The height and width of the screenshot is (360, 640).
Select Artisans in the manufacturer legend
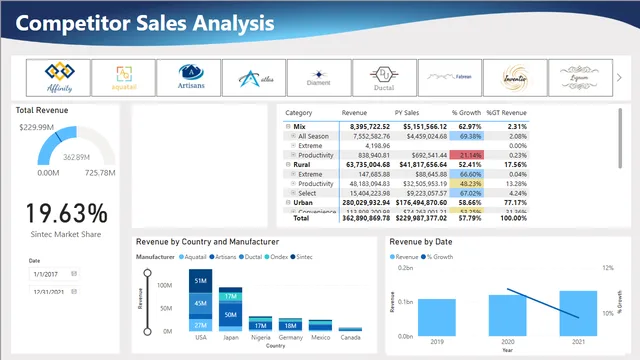pyautogui.click(x=223, y=257)
